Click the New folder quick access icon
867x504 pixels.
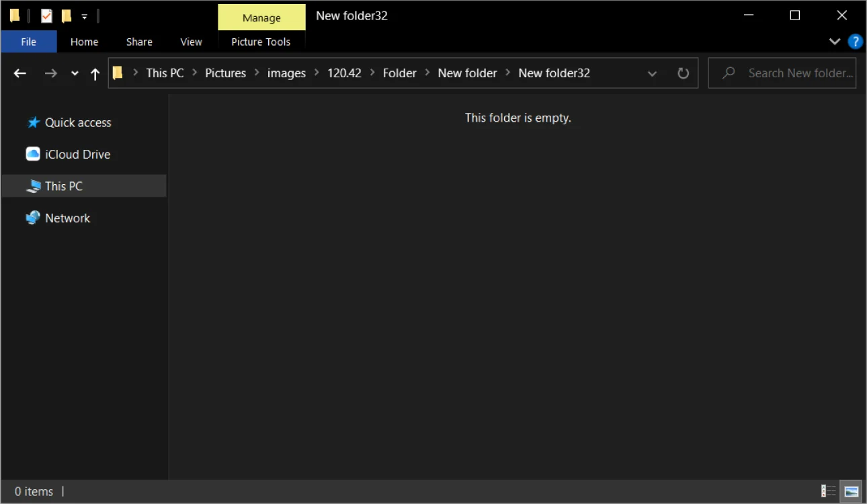point(66,15)
